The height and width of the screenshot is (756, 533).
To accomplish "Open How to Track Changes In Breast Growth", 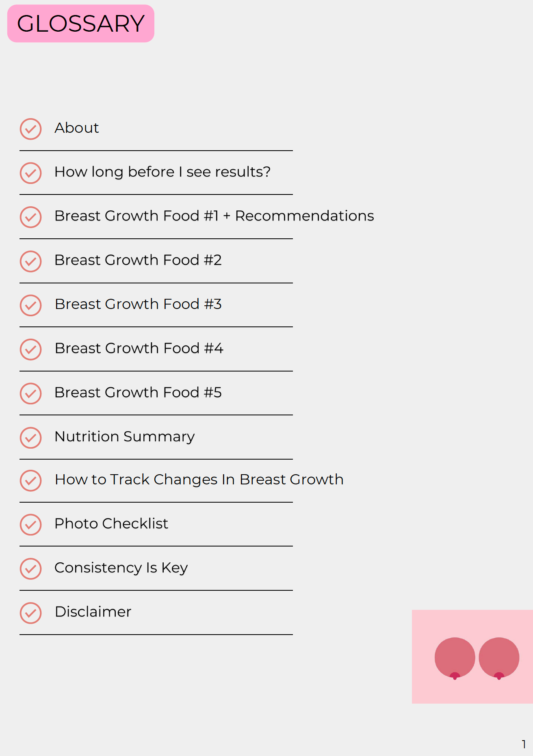I will [199, 480].
